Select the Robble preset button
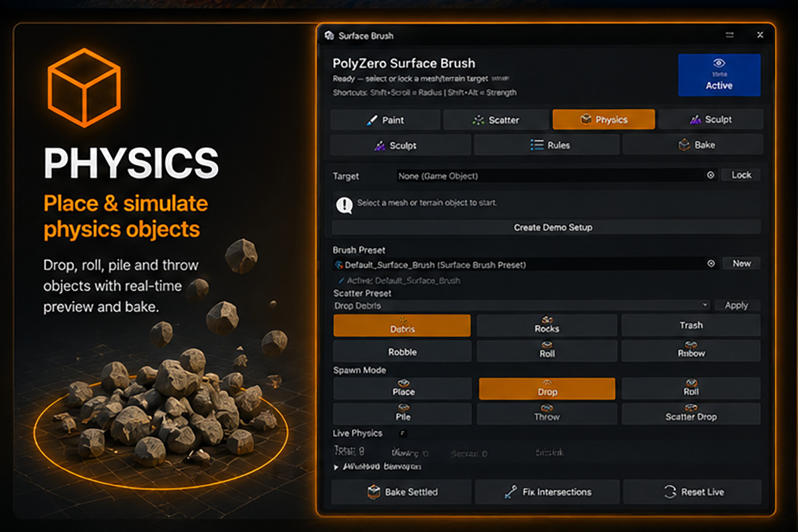798x532 pixels. click(402, 351)
